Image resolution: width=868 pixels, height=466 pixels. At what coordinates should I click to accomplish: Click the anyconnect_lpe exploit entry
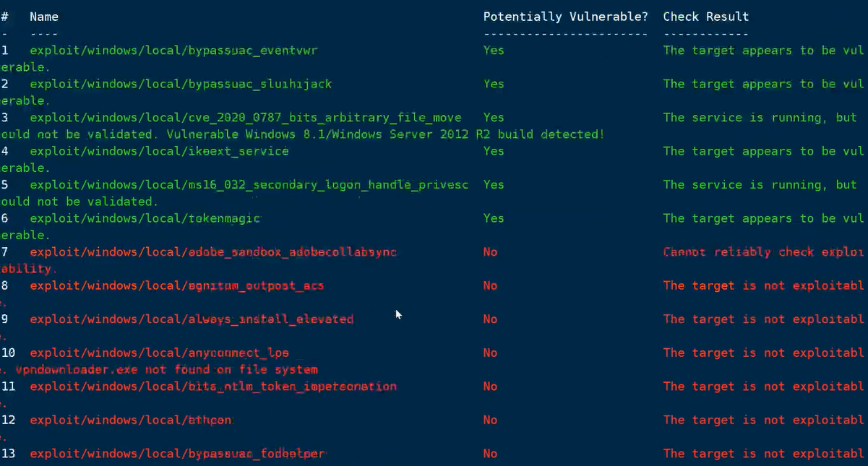point(159,353)
